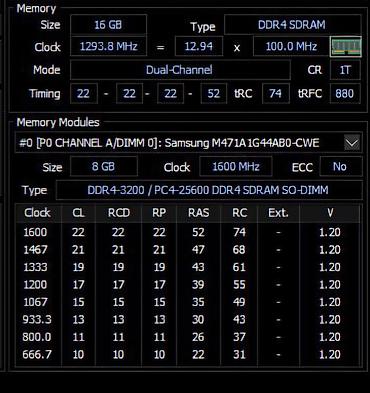Click the tRFC field showing 880
The width and height of the screenshot is (370, 393).
(x=345, y=94)
